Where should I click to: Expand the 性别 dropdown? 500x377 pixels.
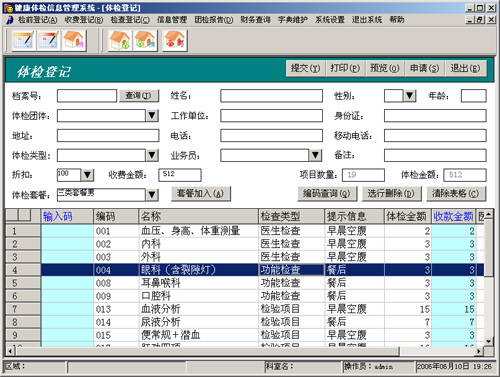pyautogui.click(x=410, y=96)
